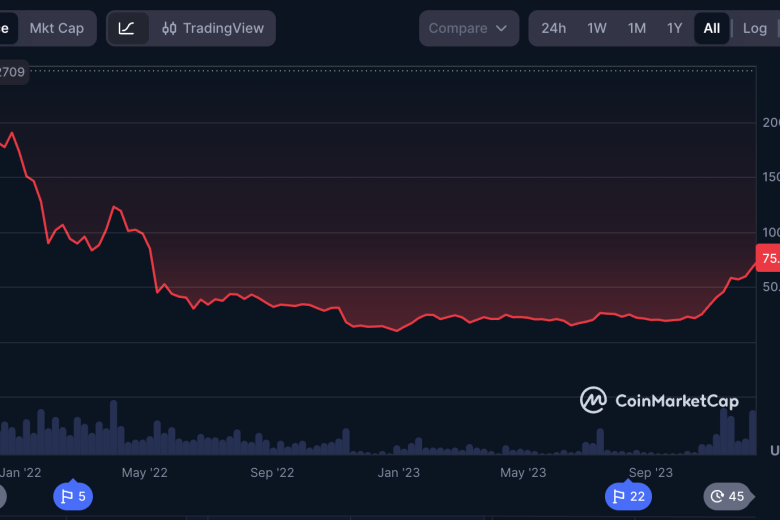The image size is (780, 520).
Task: Set time range to 1M
Action: (637, 28)
